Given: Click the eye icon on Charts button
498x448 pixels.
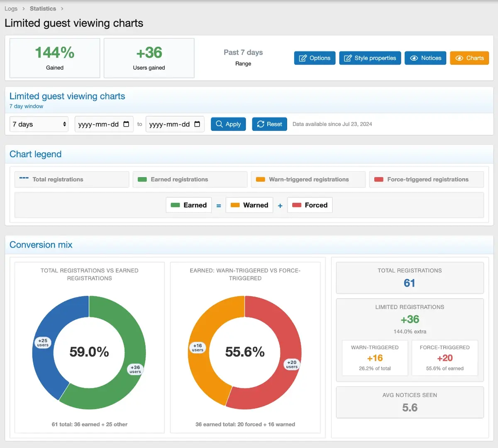Looking at the screenshot, I should (x=459, y=58).
